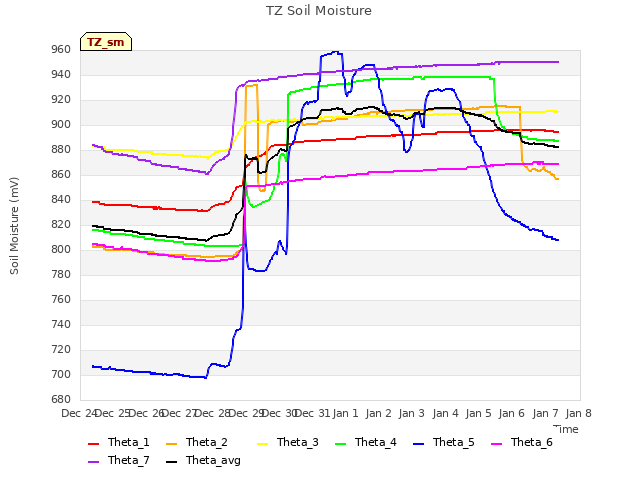Click the Jan 4 x-axis tick label

(445, 413)
